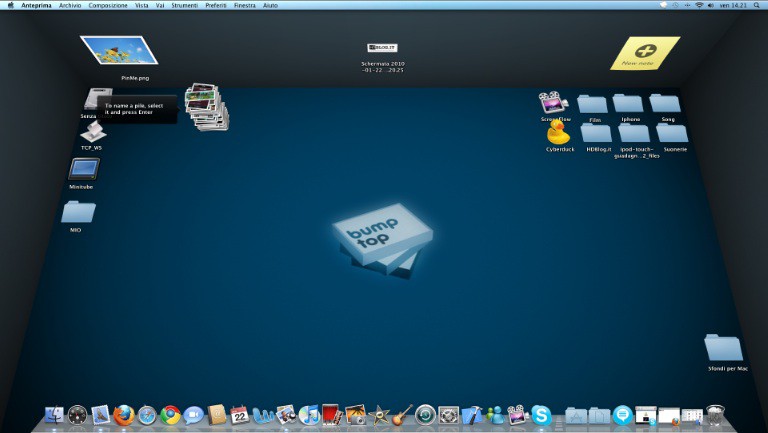768x433 pixels.
Task: Select the TCP_WS desktop item
Action: (x=92, y=132)
